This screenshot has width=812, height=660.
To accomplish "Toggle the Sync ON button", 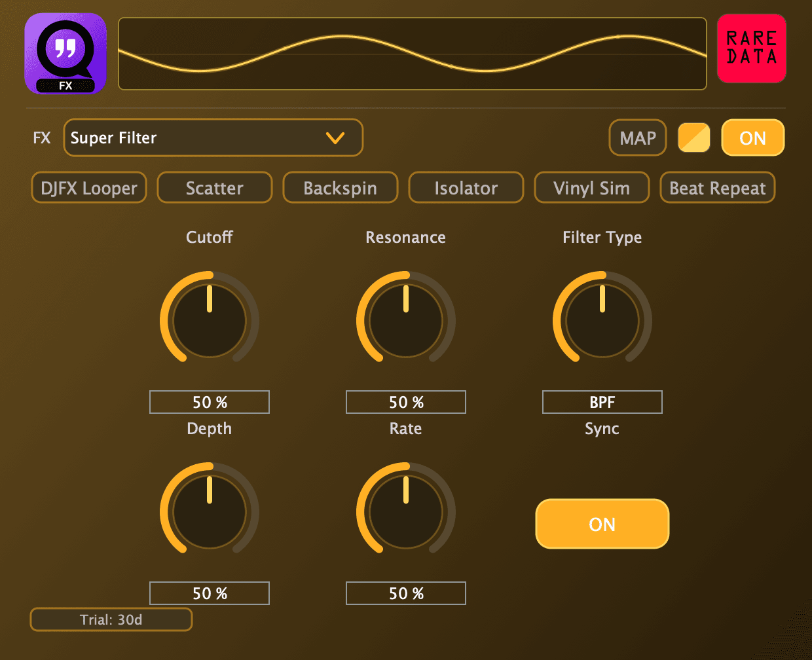I will 602,524.
